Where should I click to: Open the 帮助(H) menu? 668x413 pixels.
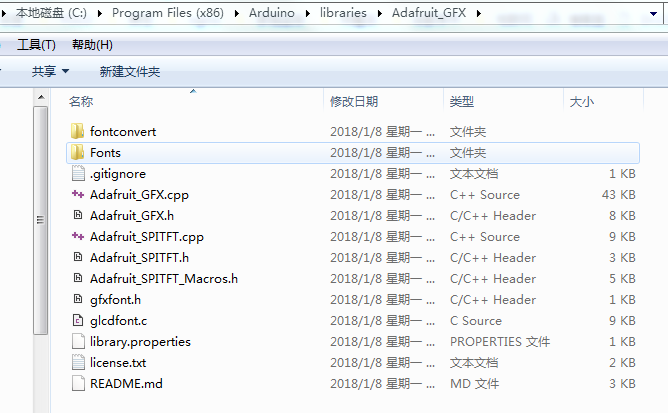click(92, 45)
